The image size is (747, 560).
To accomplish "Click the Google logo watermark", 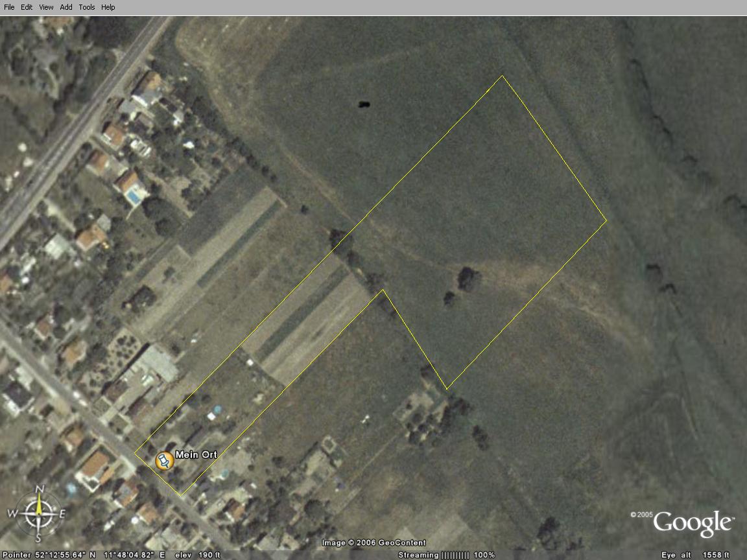I will click(x=693, y=524).
